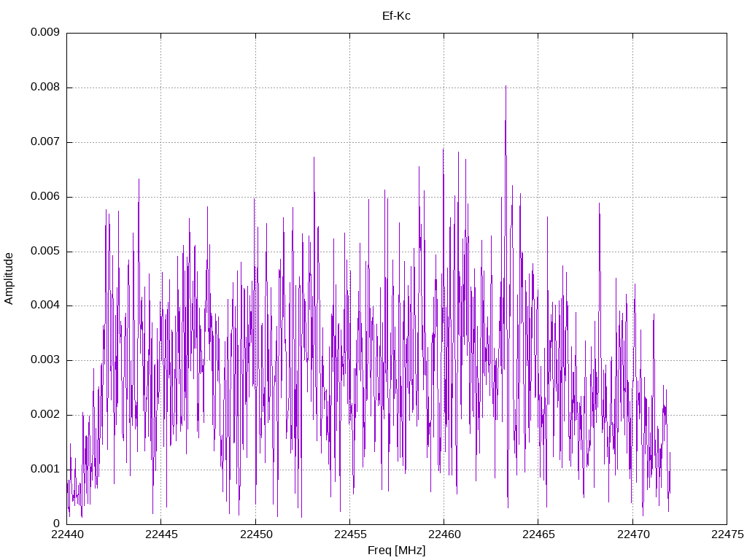Click y-axis tick label 0.007
The width and height of the screenshot is (747, 560).
(x=45, y=142)
